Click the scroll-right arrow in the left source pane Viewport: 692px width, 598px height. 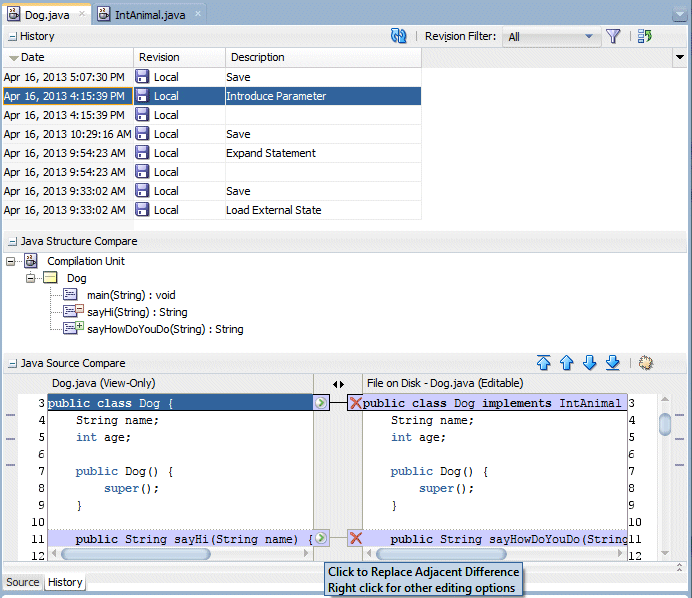click(x=306, y=553)
